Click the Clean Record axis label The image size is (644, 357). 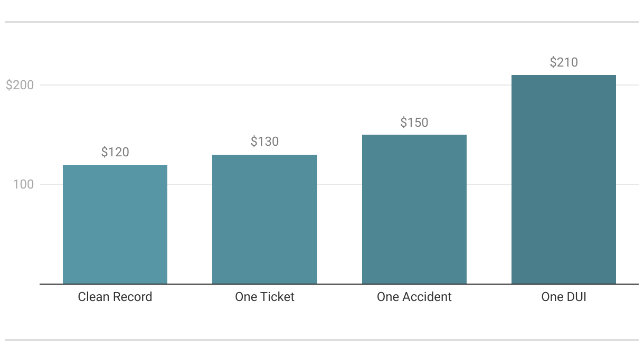coord(115,297)
